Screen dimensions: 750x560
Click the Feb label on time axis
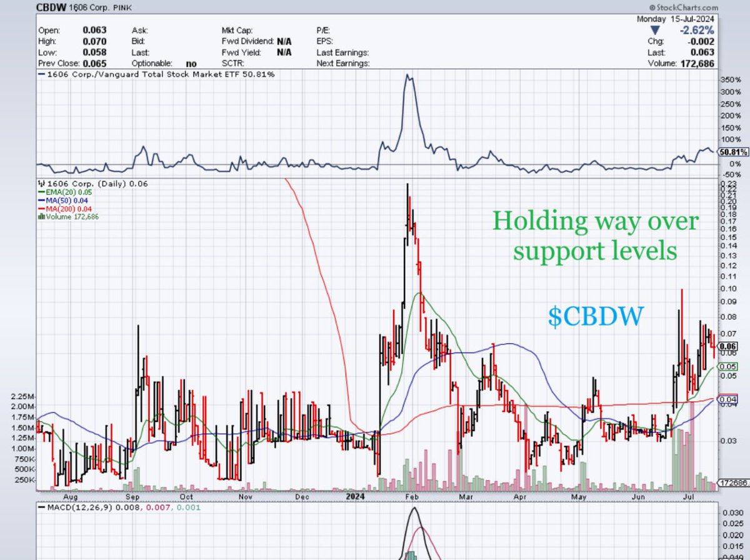(x=411, y=497)
